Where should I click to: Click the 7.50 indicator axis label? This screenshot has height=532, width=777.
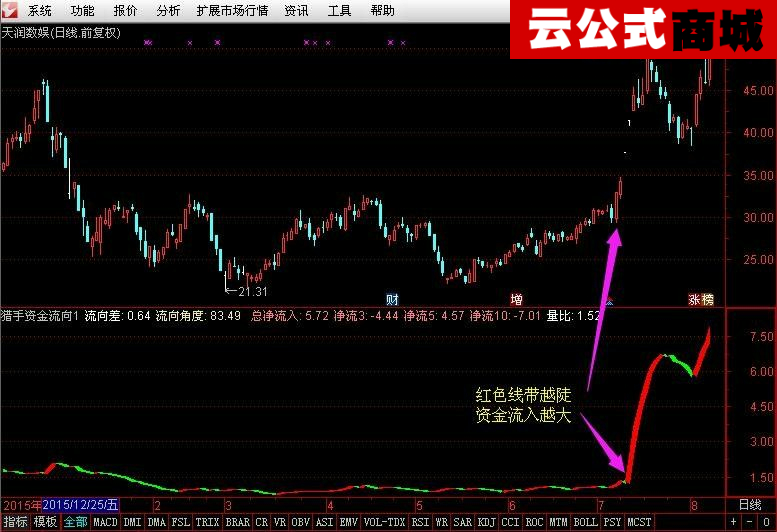pos(762,337)
